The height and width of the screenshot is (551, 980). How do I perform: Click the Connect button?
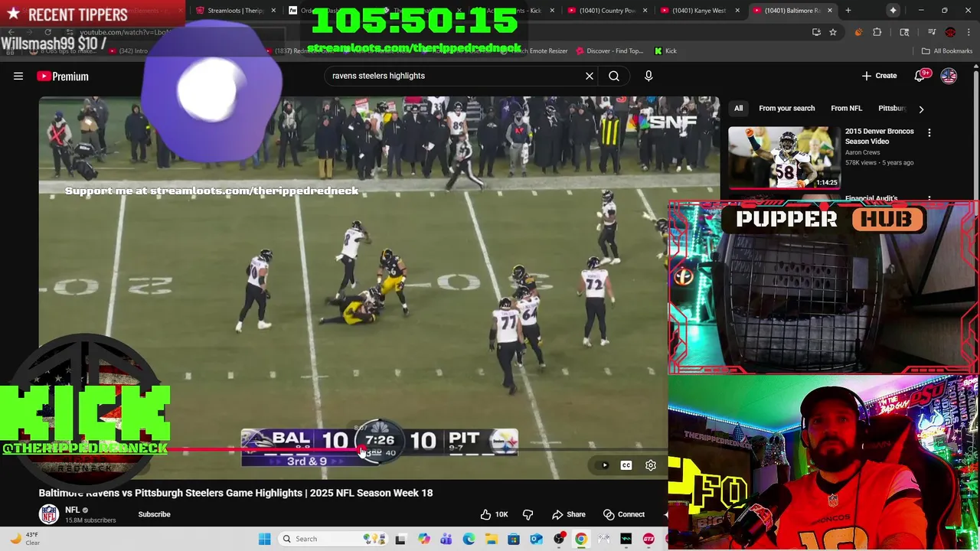(624, 514)
